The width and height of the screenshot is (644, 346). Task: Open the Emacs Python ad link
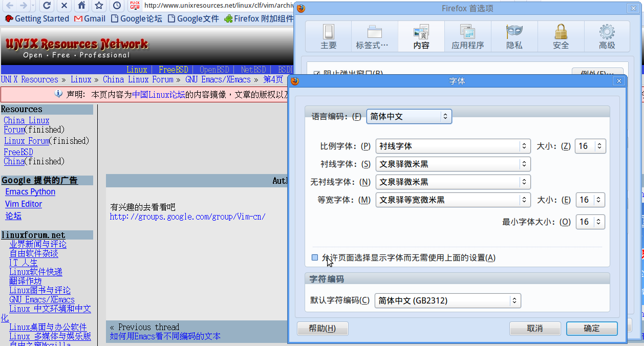(30, 191)
